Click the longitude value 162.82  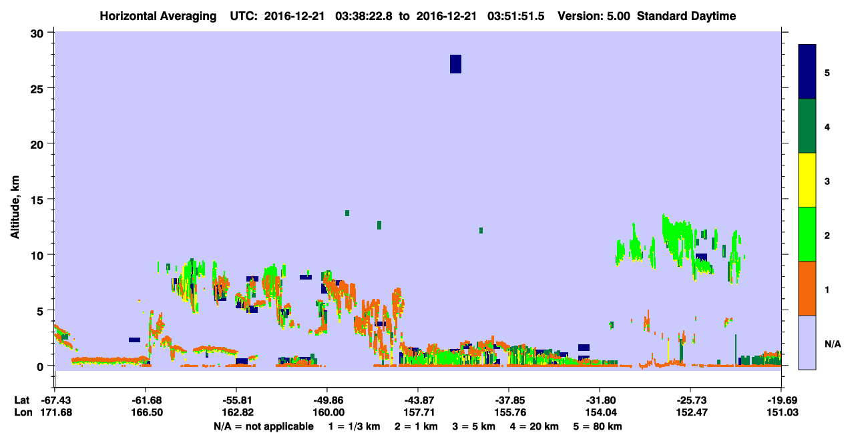[x=236, y=413]
